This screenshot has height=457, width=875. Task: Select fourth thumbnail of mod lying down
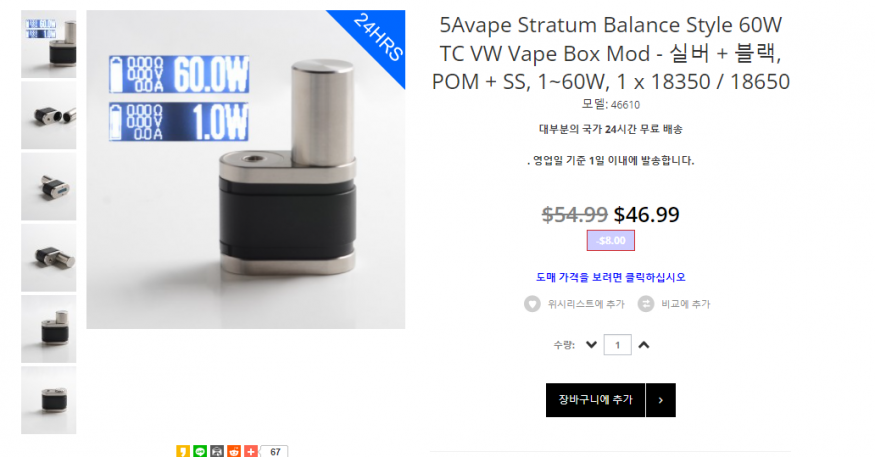49,258
